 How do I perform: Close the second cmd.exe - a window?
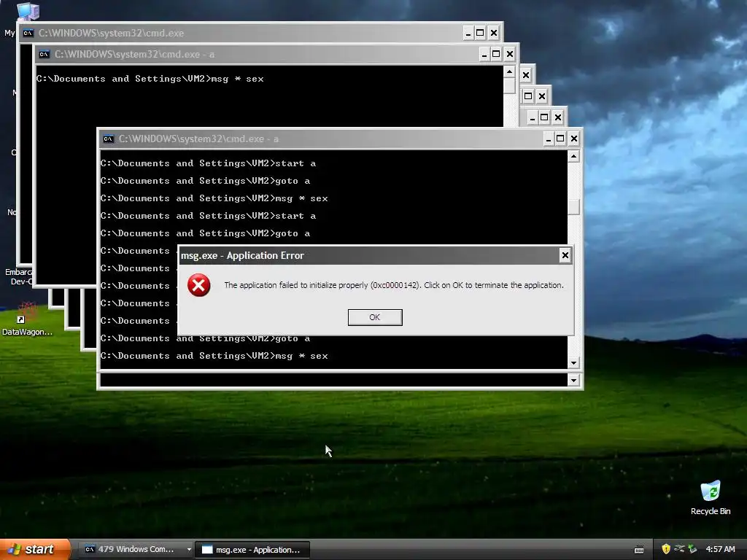[x=510, y=54]
